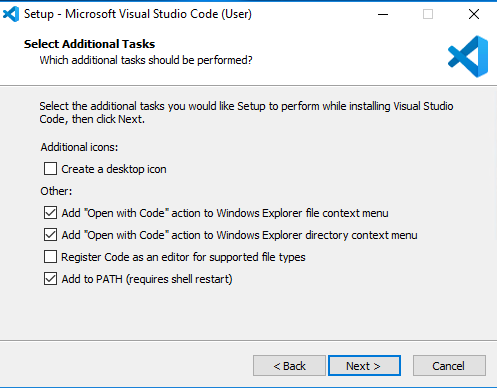
Task: Click the large VS Code logo in header
Action: coord(468,56)
